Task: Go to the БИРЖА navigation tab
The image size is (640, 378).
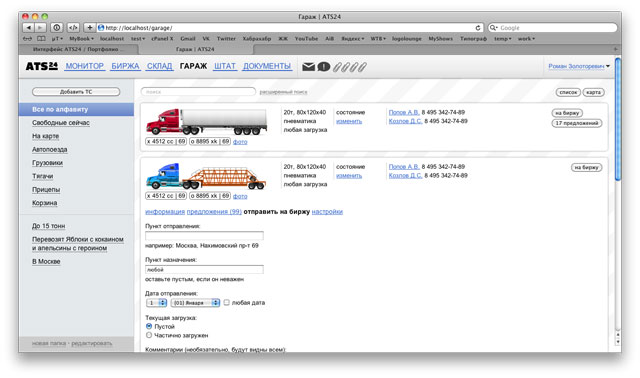Action: (125, 66)
